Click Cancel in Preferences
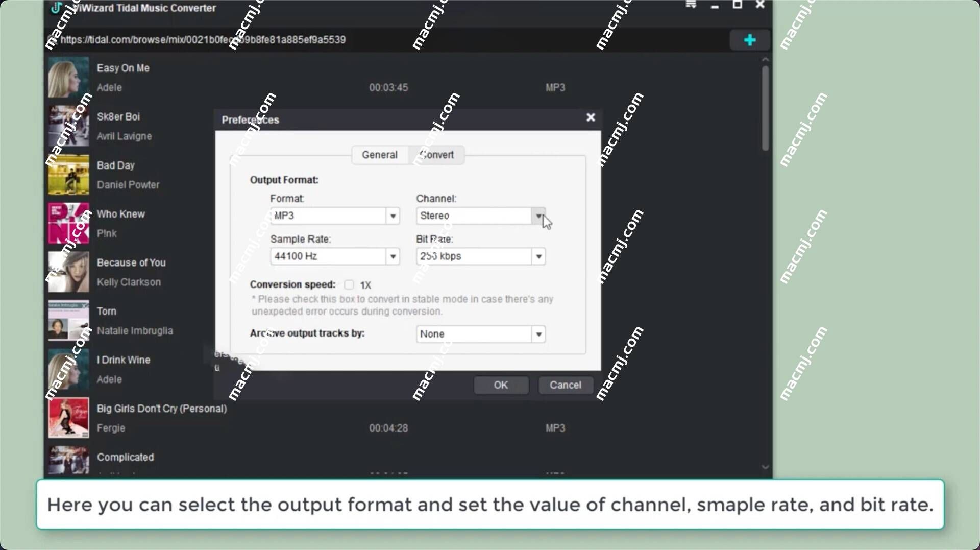980x550 pixels. point(566,385)
